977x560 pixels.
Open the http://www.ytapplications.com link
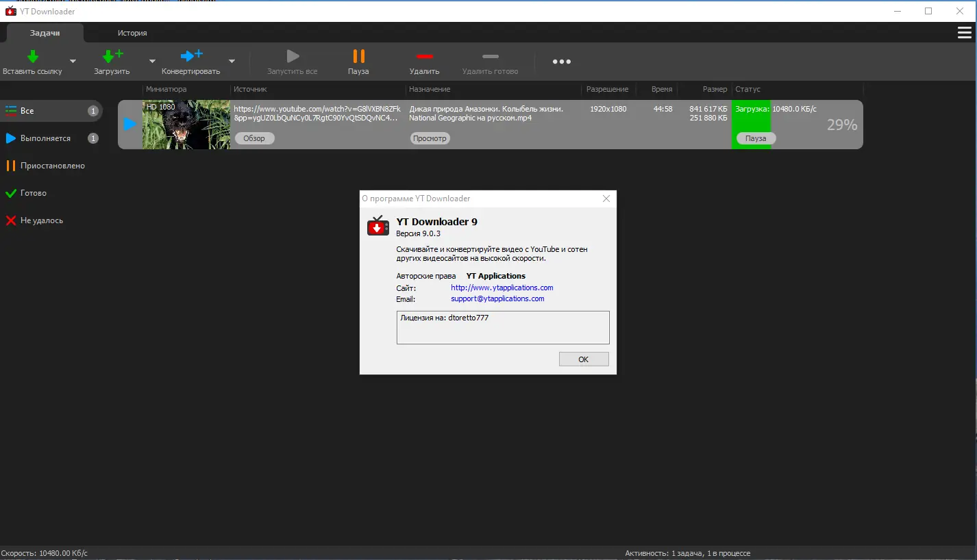click(502, 288)
